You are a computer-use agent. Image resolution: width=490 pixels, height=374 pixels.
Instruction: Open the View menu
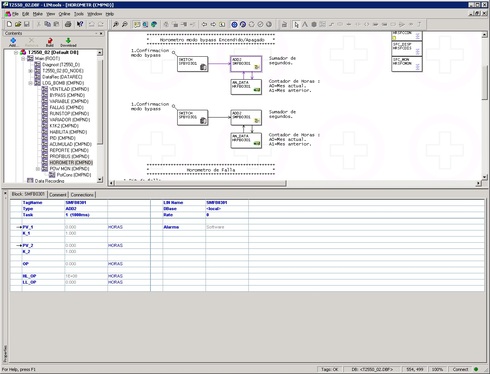(51, 14)
